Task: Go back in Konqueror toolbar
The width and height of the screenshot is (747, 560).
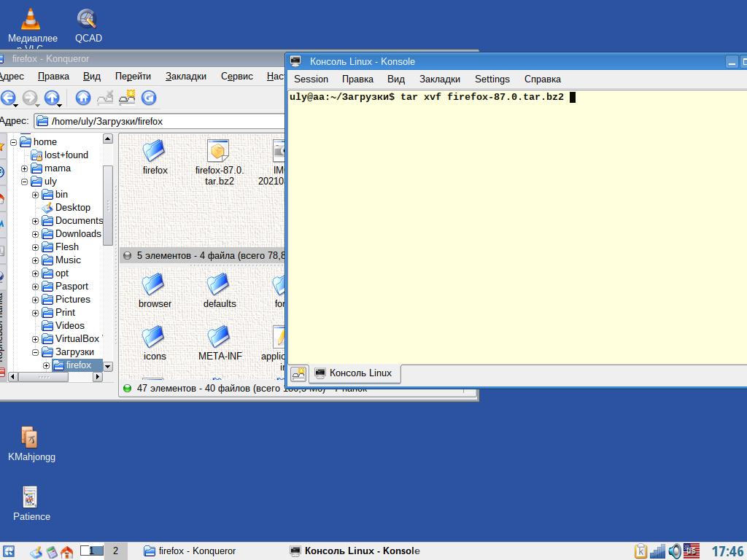Action: pyautogui.click(x=7, y=98)
